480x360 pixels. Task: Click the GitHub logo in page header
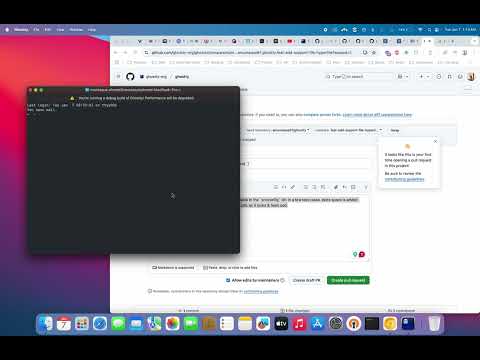(130, 77)
